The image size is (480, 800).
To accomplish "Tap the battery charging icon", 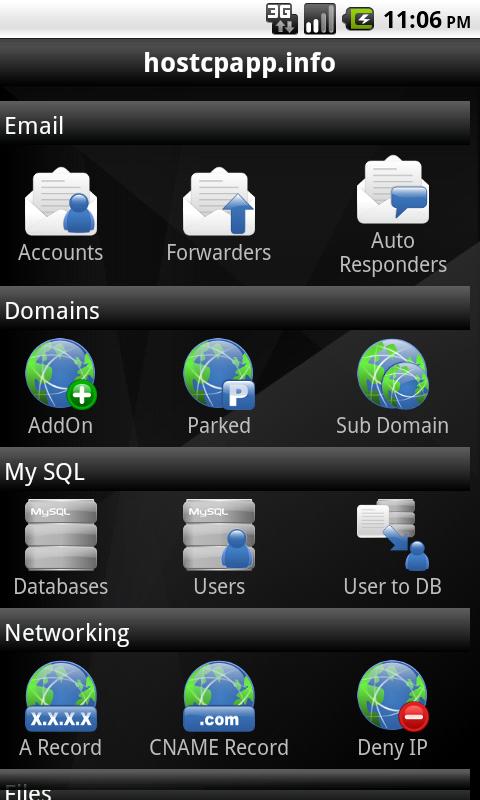I will (359, 19).
